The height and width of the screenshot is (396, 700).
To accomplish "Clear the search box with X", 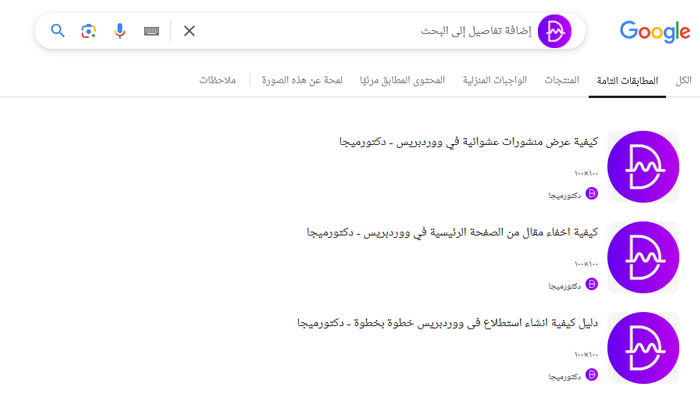I will pos(189,31).
